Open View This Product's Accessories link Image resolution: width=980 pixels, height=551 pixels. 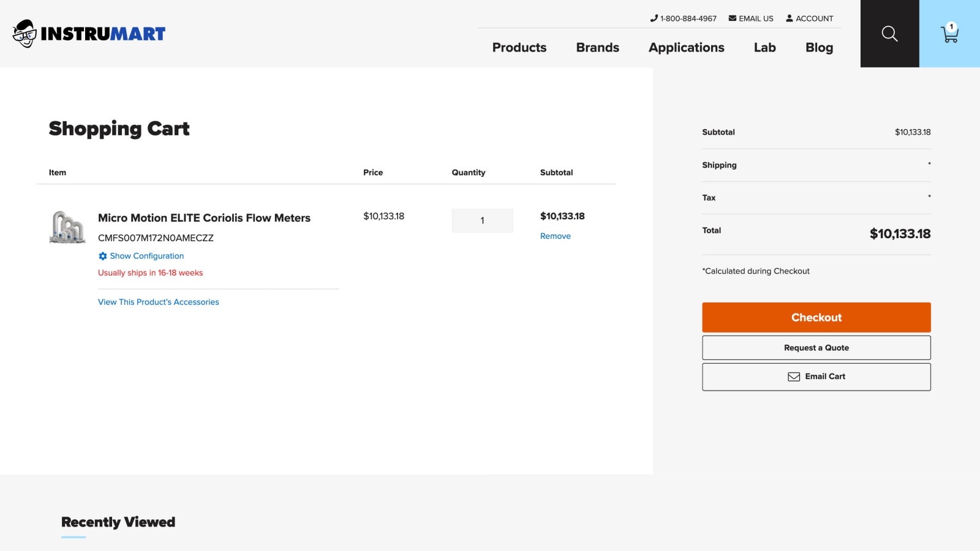point(159,302)
